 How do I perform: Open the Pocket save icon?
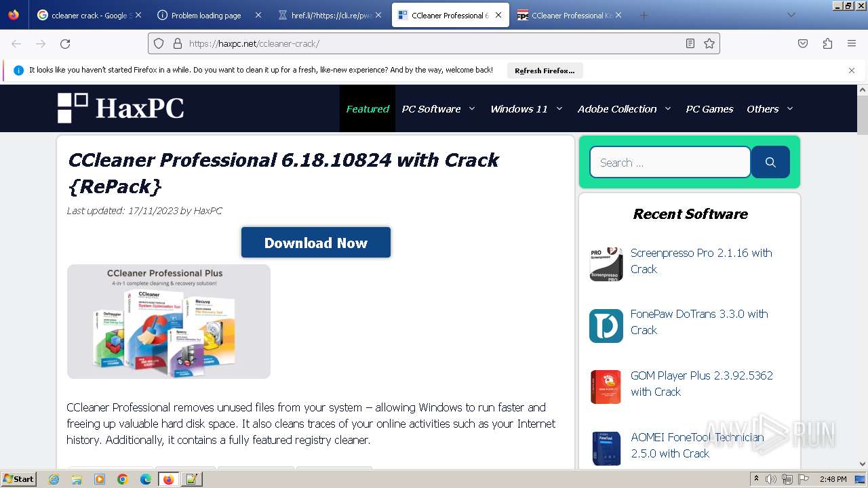(803, 43)
